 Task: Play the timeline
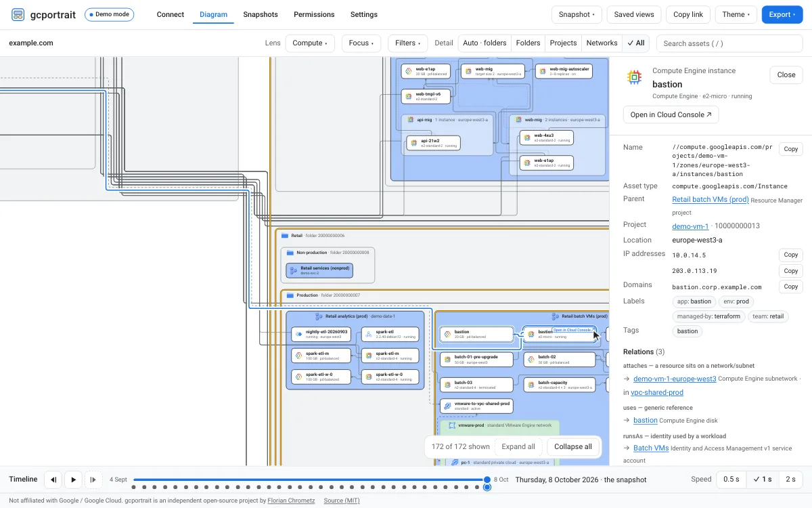tap(74, 480)
